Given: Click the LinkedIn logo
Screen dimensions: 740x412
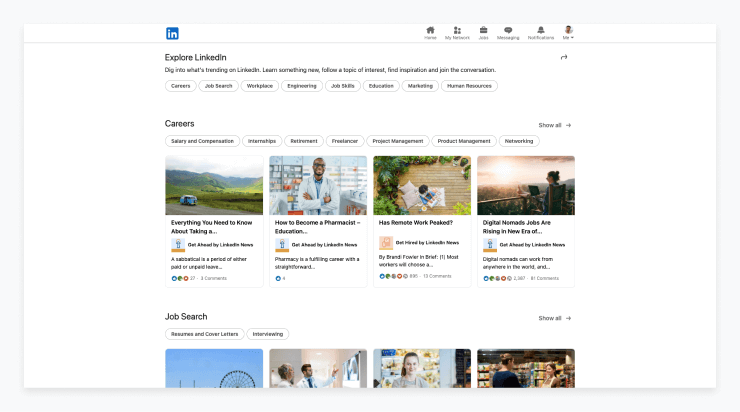Looking at the screenshot, I should (172, 34).
